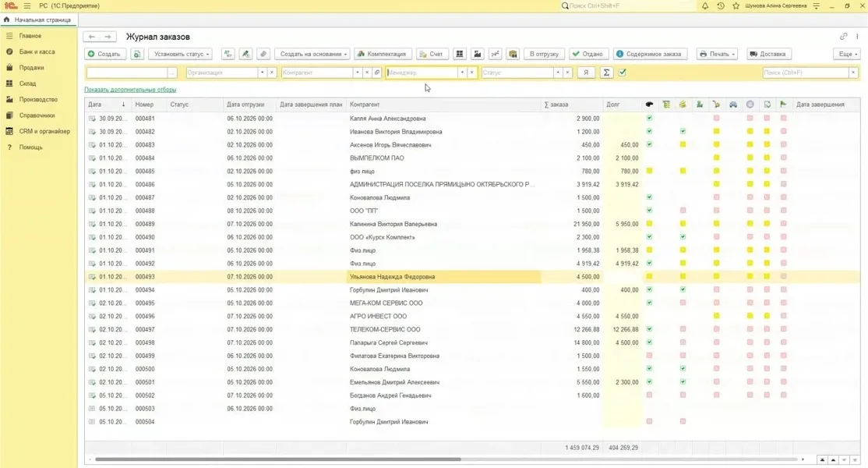Viewport: 868px width, 468px height.
Task: Click the Поиск (Ctrl+F) search field
Action: point(806,73)
